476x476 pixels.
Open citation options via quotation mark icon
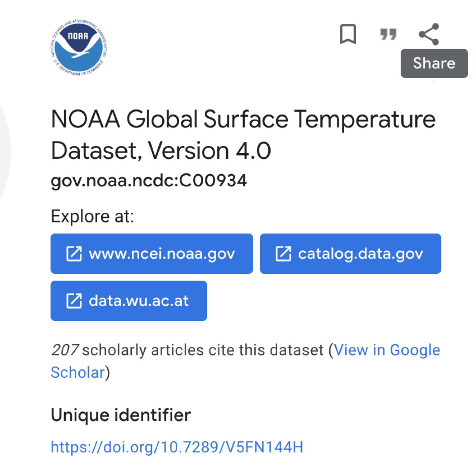click(x=388, y=34)
